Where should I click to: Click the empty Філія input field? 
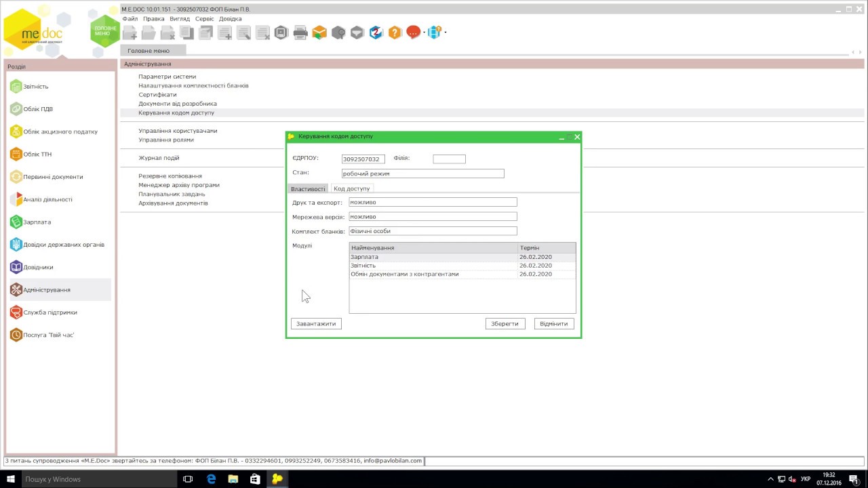pos(449,159)
